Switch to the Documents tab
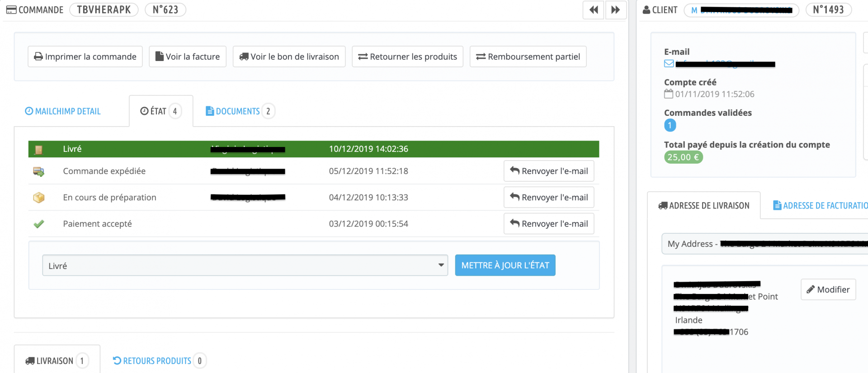This screenshot has height=373, width=868. point(240,111)
